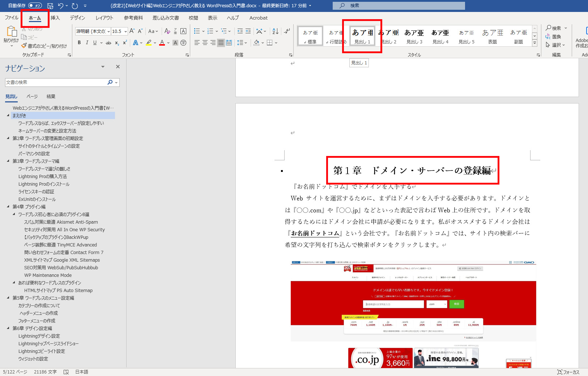Go to 第5章 ワードプレスのメニュー設定編
This screenshot has height=376, width=588.
tap(43, 298)
